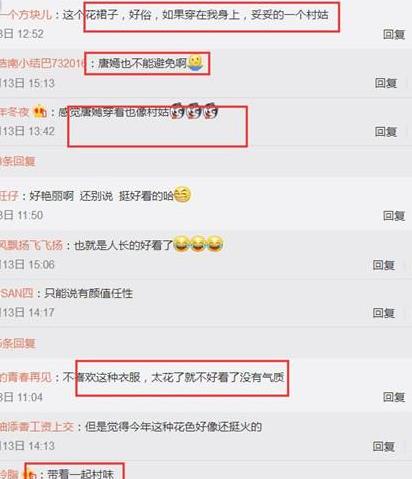Expand the replies under the 像村姑 comment
Image resolution: width=412 pixels, height=479 pixels.
tap(17, 161)
